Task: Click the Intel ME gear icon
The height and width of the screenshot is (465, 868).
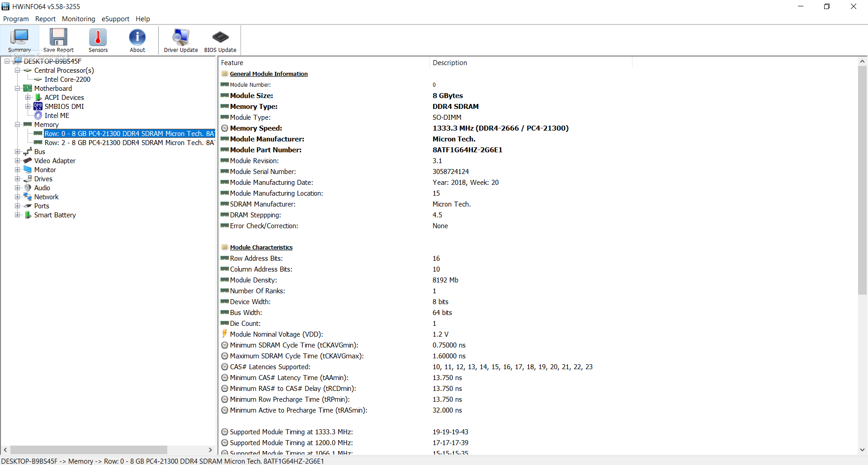Action: tap(38, 115)
